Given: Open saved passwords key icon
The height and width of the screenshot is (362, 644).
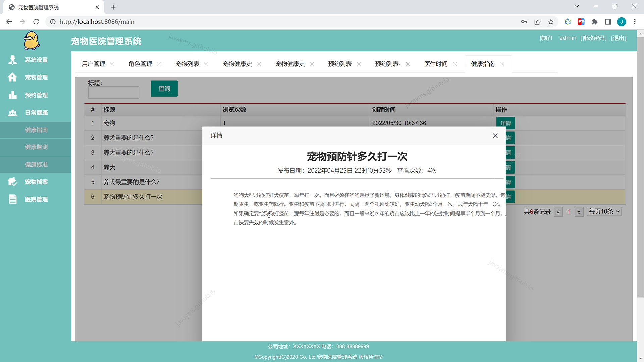Looking at the screenshot, I should coord(524,22).
